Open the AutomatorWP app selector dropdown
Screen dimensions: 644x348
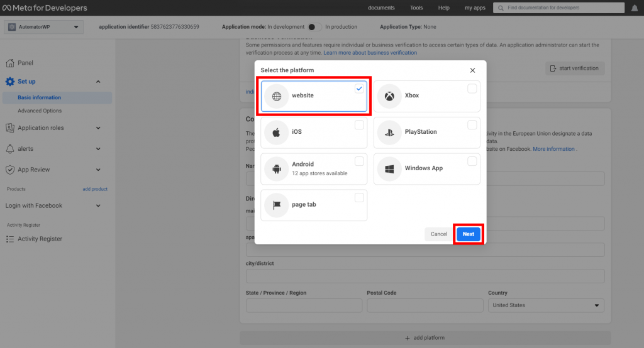click(43, 27)
